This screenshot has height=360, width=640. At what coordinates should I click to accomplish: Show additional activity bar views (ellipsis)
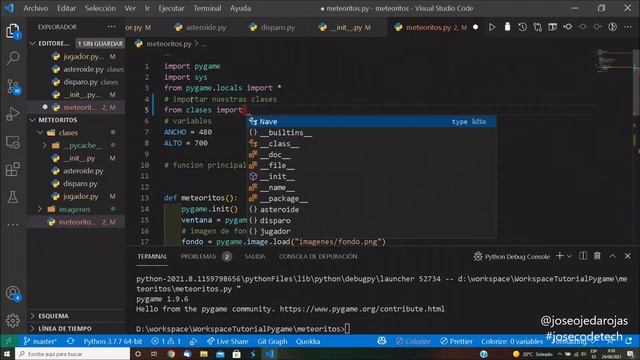click(x=13, y=224)
